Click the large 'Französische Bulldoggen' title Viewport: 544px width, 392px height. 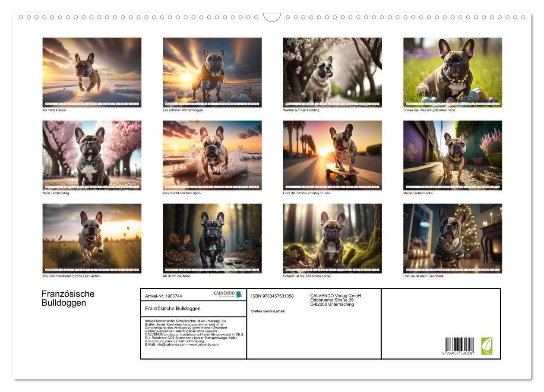tap(68, 298)
